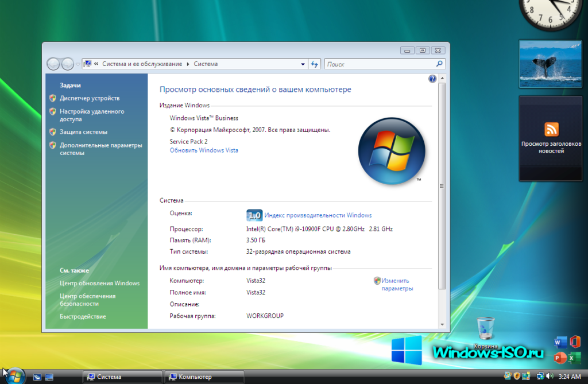This screenshot has height=384, width=588.
Task: Maximize the Система window
Action: (423, 51)
